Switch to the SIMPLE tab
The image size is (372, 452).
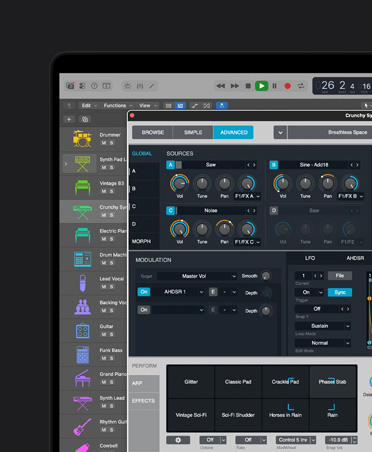tap(193, 132)
